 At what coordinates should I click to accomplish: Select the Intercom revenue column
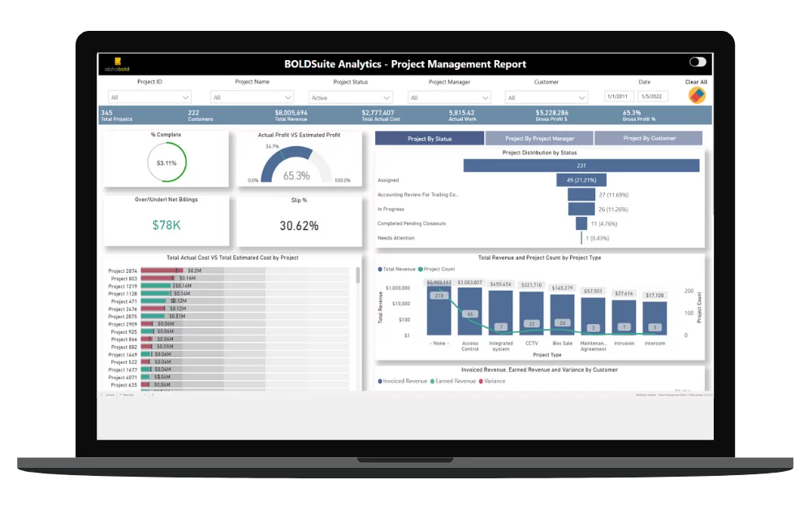(x=654, y=318)
